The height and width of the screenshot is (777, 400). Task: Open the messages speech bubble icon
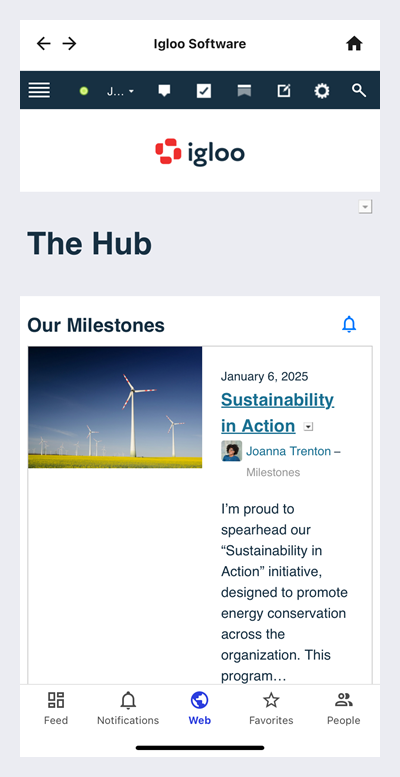tap(164, 90)
